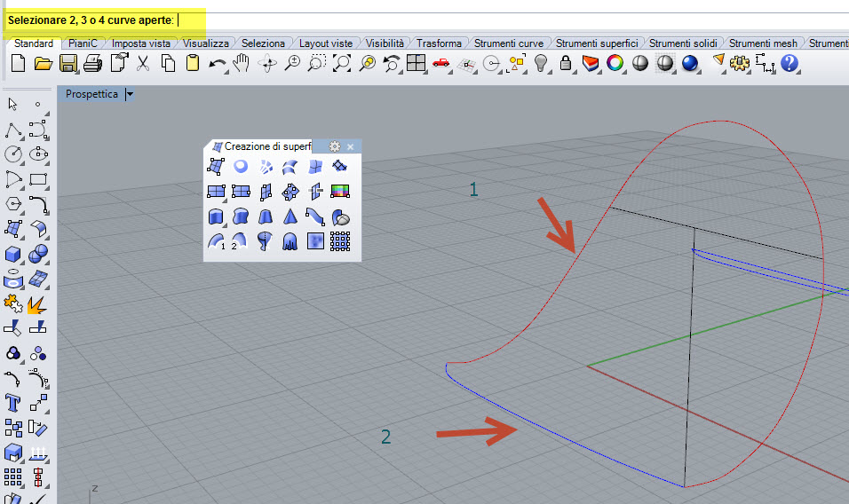Image resolution: width=849 pixels, height=504 pixels.
Task: Click the Drape surface over objects icon
Action: [x=290, y=240]
